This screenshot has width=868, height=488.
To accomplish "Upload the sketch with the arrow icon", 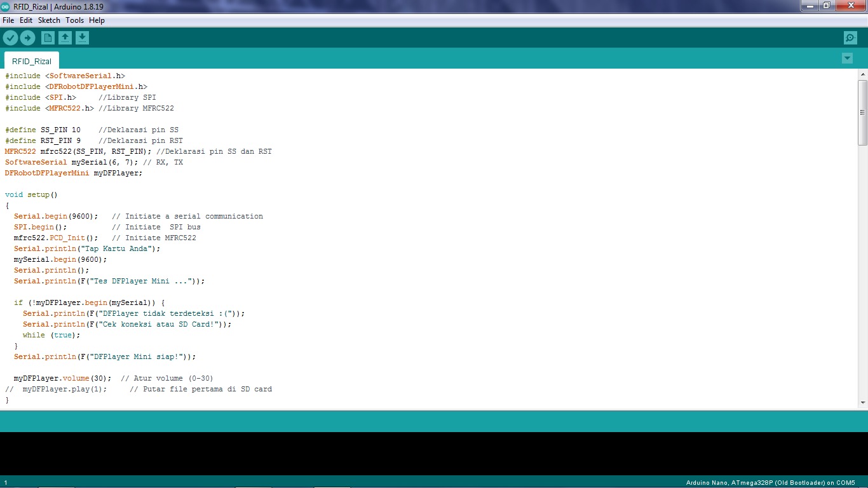I will click(27, 38).
